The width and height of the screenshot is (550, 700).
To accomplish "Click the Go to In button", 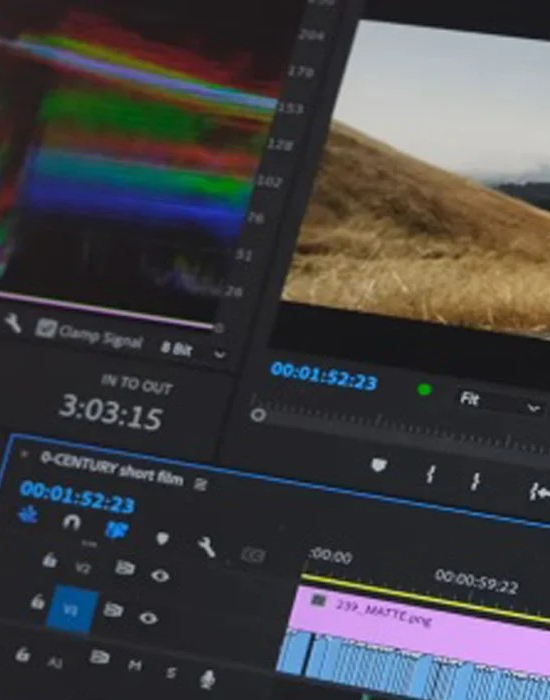I will point(538,492).
